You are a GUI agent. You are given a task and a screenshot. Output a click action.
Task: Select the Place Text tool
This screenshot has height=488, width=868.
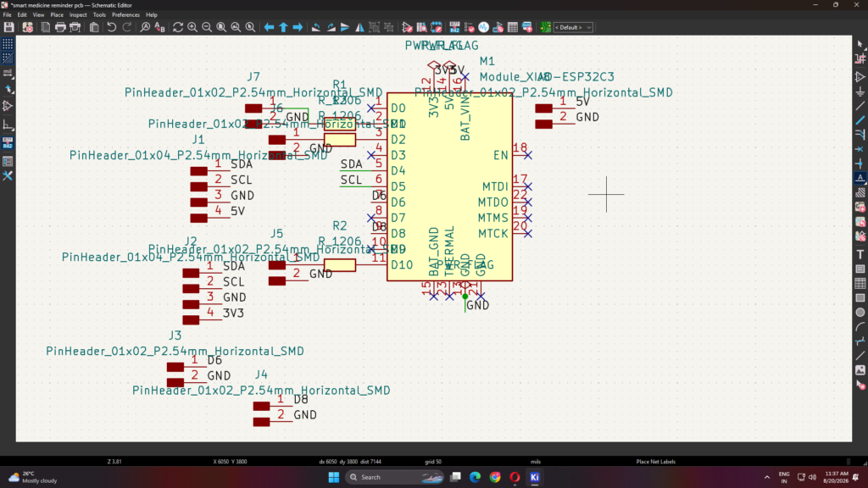[860, 254]
